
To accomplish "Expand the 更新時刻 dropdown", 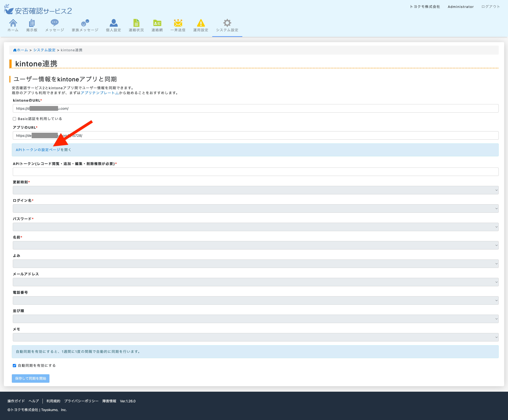I will point(255,190).
